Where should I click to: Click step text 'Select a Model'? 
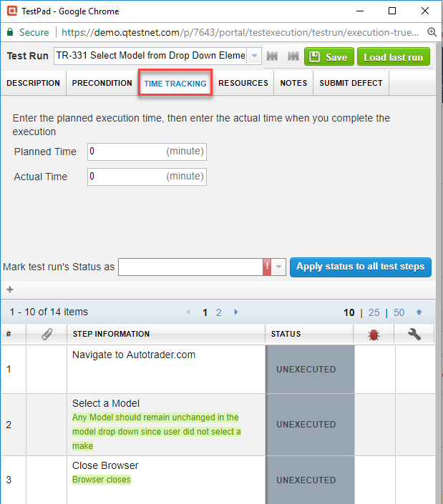click(x=106, y=403)
